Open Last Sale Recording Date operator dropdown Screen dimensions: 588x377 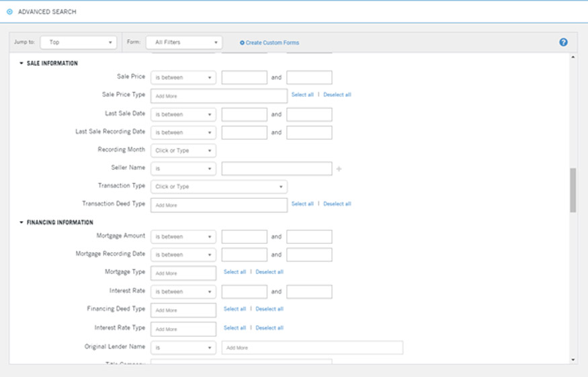click(183, 132)
